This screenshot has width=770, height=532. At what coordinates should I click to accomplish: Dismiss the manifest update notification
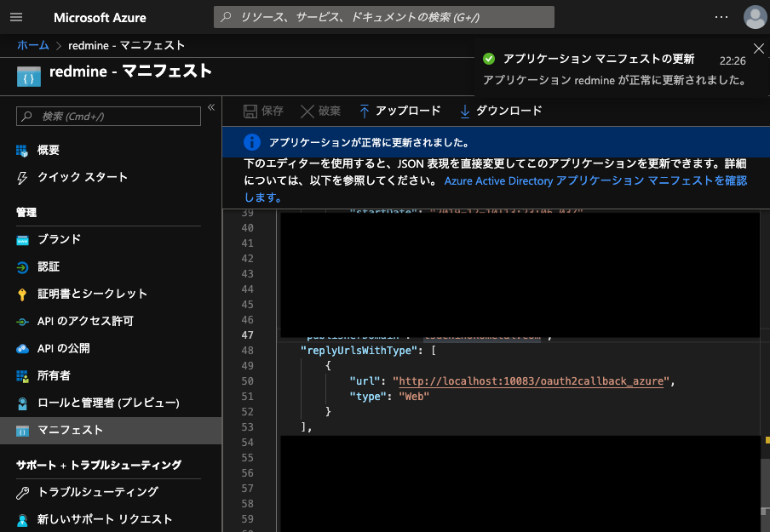[x=759, y=49]
